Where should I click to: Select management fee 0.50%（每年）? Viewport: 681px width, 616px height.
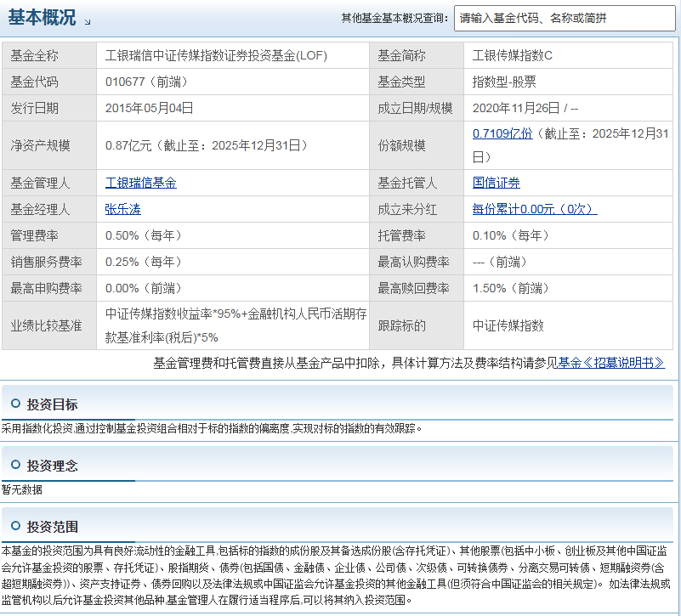point(145,235)
